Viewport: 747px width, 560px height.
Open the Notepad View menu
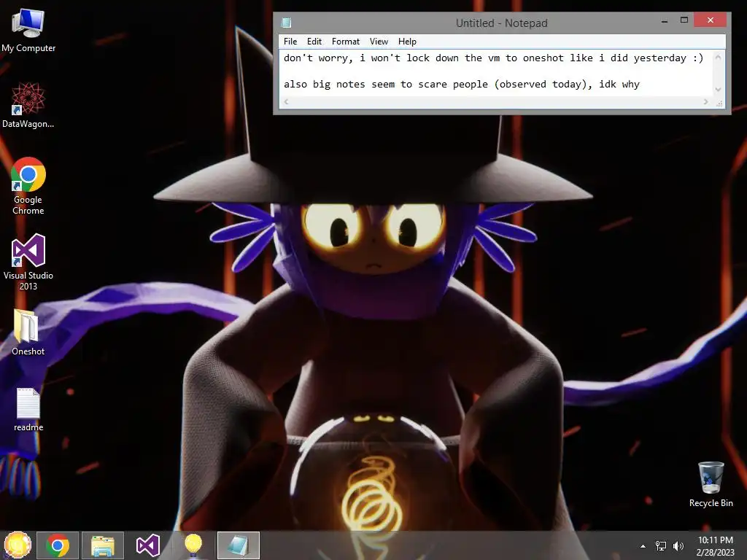pyautogui.click(x=379, y=42)
